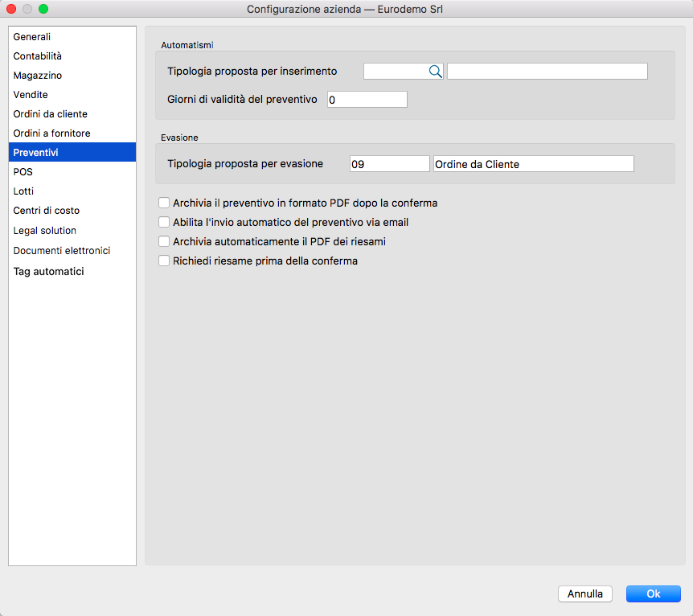Click the Annulla button
Screen dimensions: 693x616
pos(585,594)
